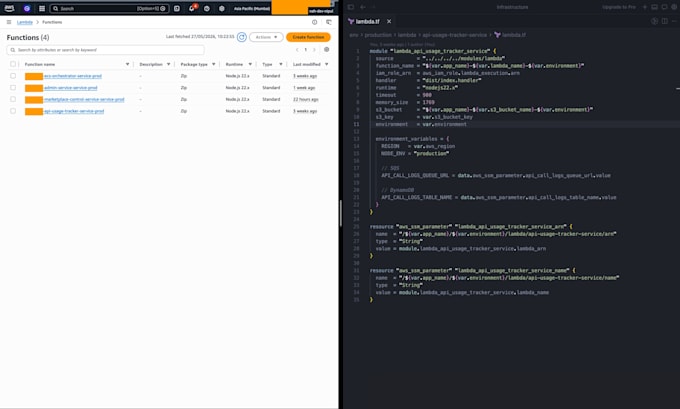Go to next page of functions
The width and height of the screenshot is (680, 409).
[314, 50]
